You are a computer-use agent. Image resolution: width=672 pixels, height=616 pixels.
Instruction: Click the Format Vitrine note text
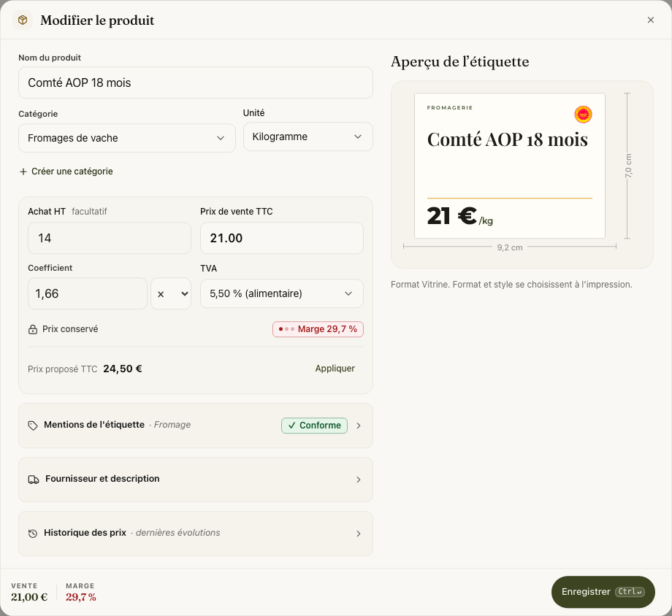[x=511, y=285]
